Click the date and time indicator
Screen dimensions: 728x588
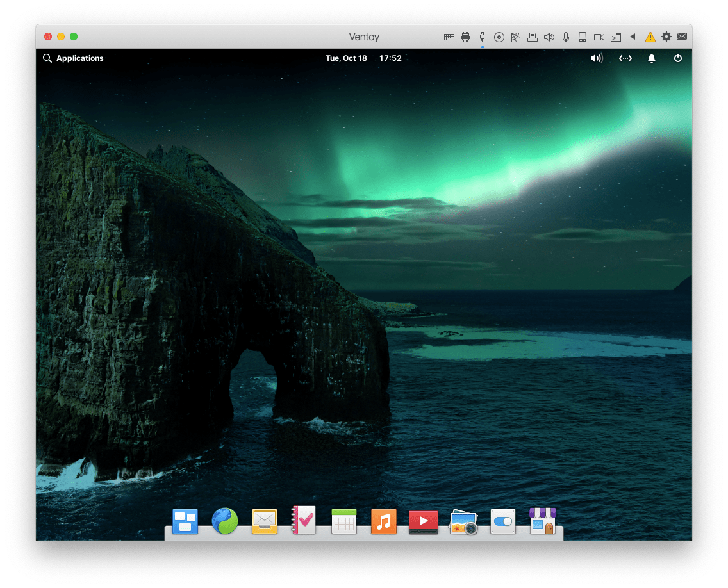click(363, 58)
